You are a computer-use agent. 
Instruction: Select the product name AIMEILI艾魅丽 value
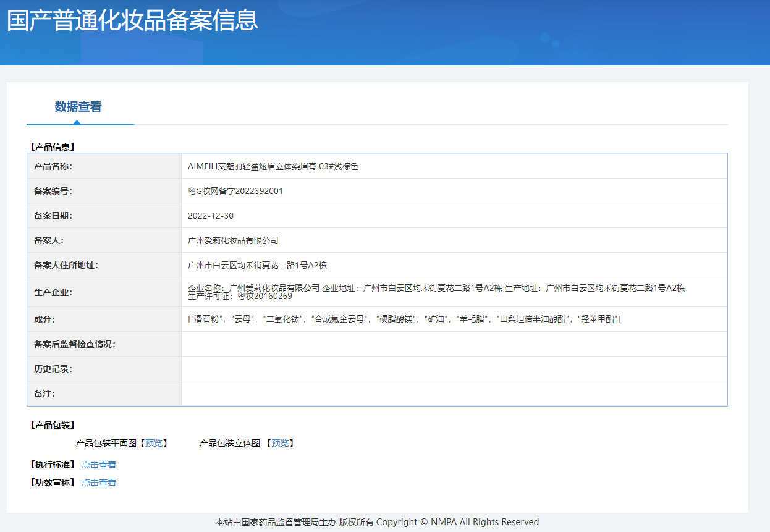(x=273, y=166)
